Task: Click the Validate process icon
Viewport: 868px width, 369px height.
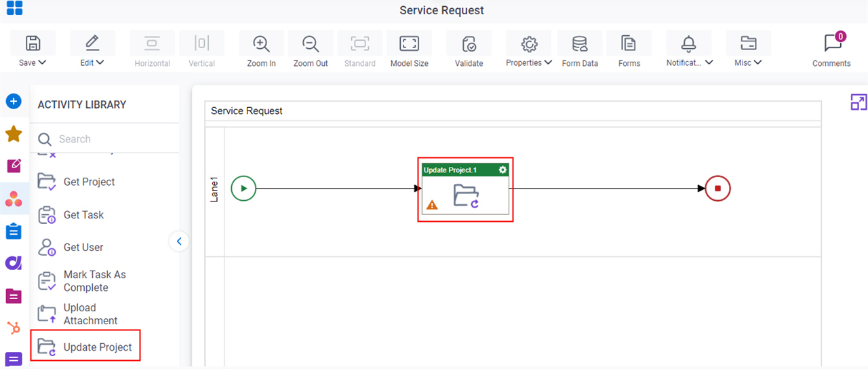Action: coord(469,43)
